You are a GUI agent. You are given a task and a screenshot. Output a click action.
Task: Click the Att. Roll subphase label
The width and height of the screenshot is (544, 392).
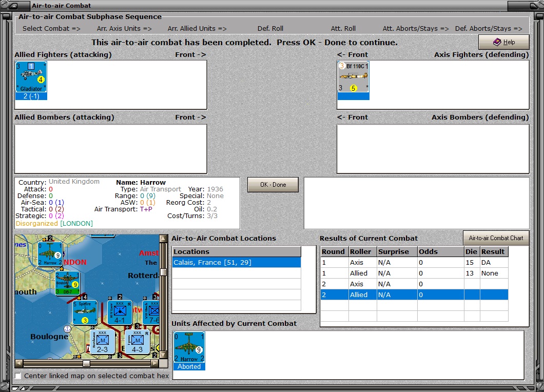point(343,28)
